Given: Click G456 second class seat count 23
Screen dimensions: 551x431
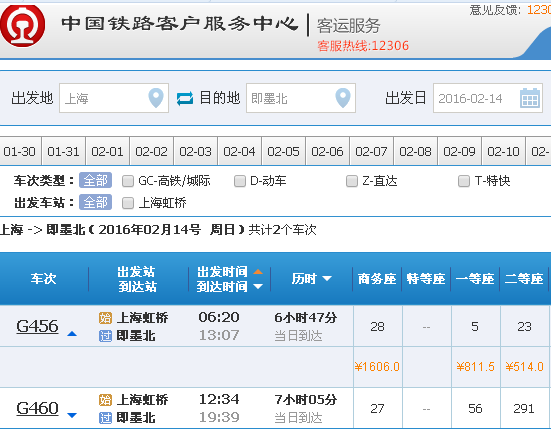Looking at the screenshot, I should click(x=524, y=327).
